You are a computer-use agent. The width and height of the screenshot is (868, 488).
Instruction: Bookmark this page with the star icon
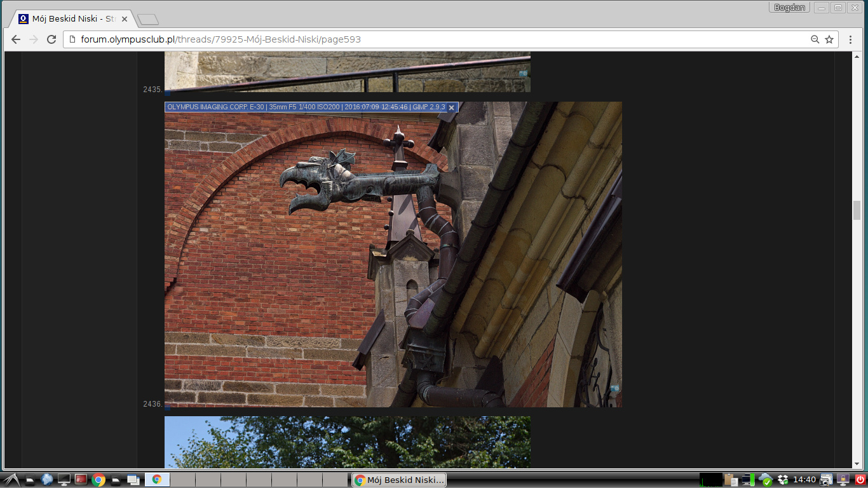(829, 39)
